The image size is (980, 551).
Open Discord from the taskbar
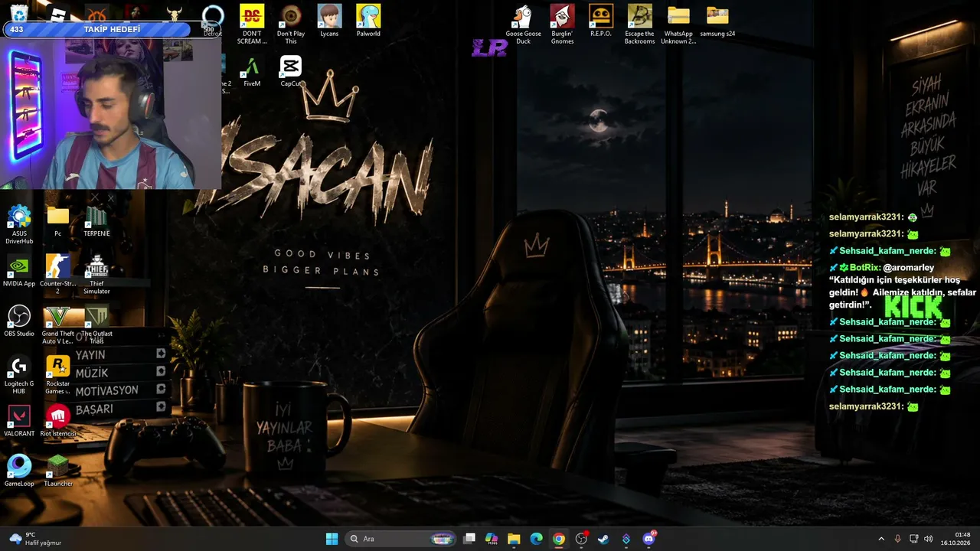click(x=649, y=539)
